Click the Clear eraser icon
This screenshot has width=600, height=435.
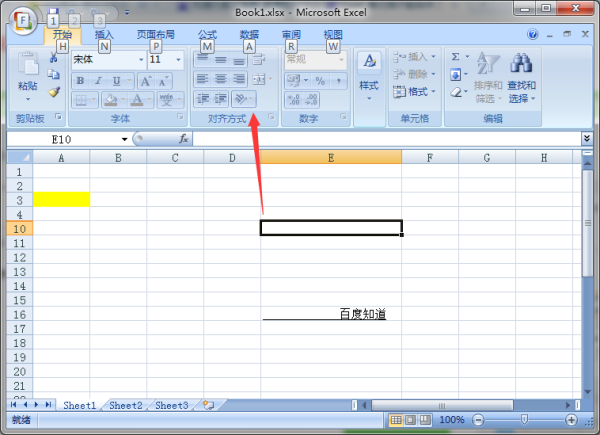(x=455, y=92)
